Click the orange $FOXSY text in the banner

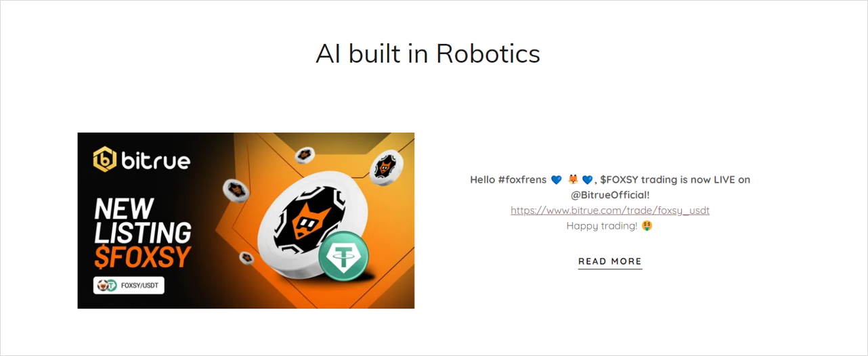(x=142, y=257)
